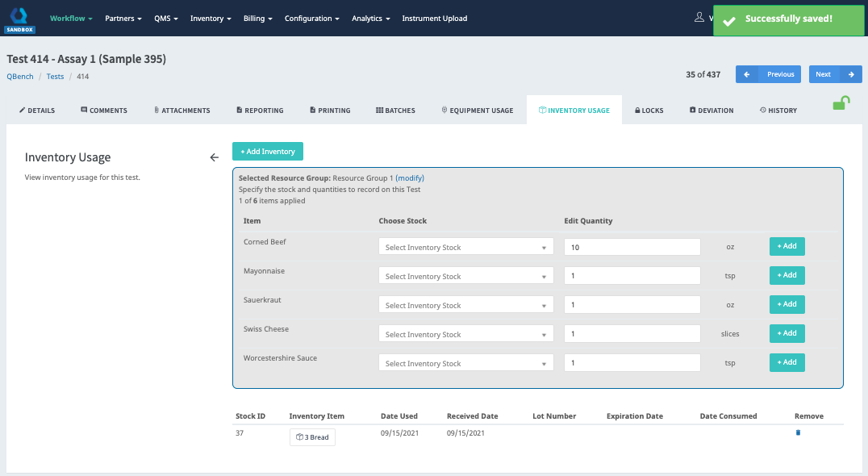Screen dimensions: 868x476
Task: Open Swiss Cheese stock dropdown
Action: point(465,335)
